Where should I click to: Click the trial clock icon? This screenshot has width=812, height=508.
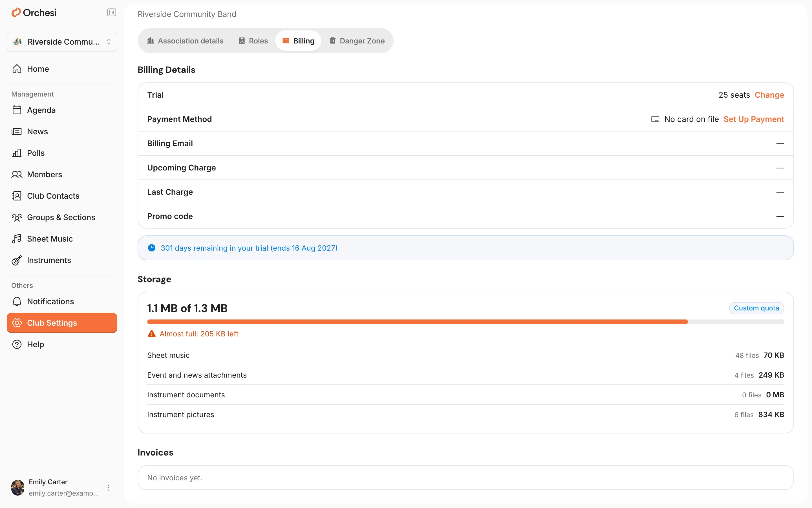pyautogui.click(x=152, y=248)
